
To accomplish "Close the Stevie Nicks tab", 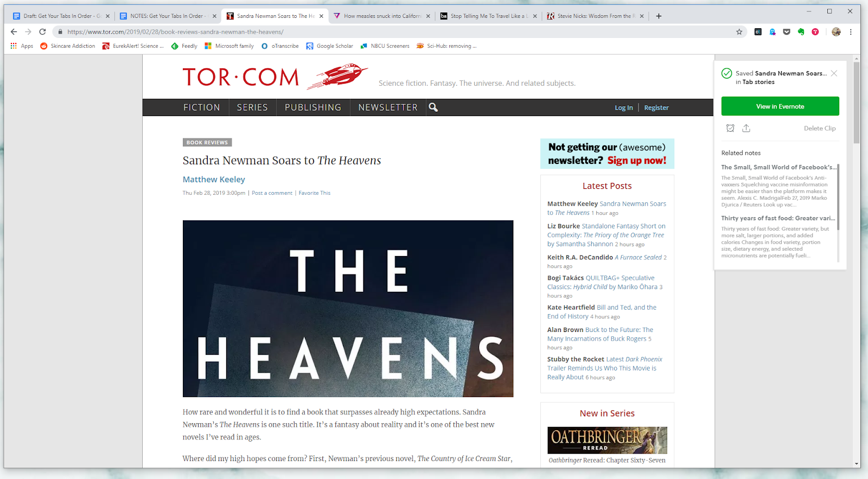I will (642, 16).
